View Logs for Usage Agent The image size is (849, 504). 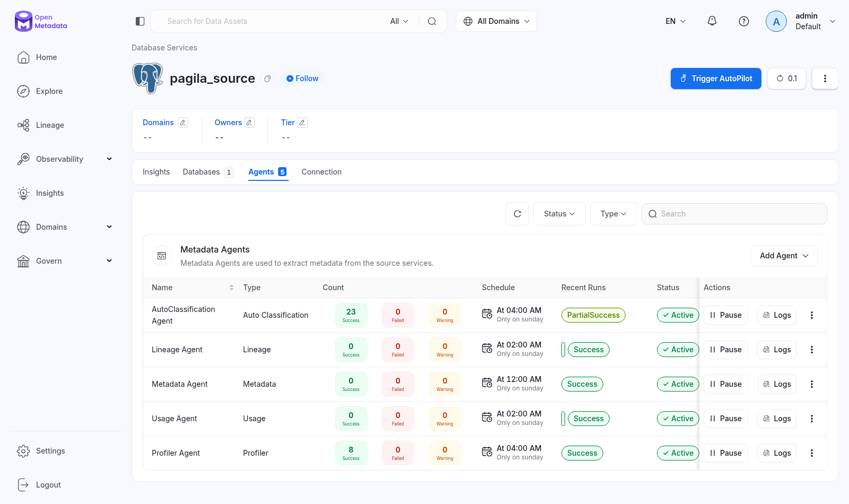[777, 419]
